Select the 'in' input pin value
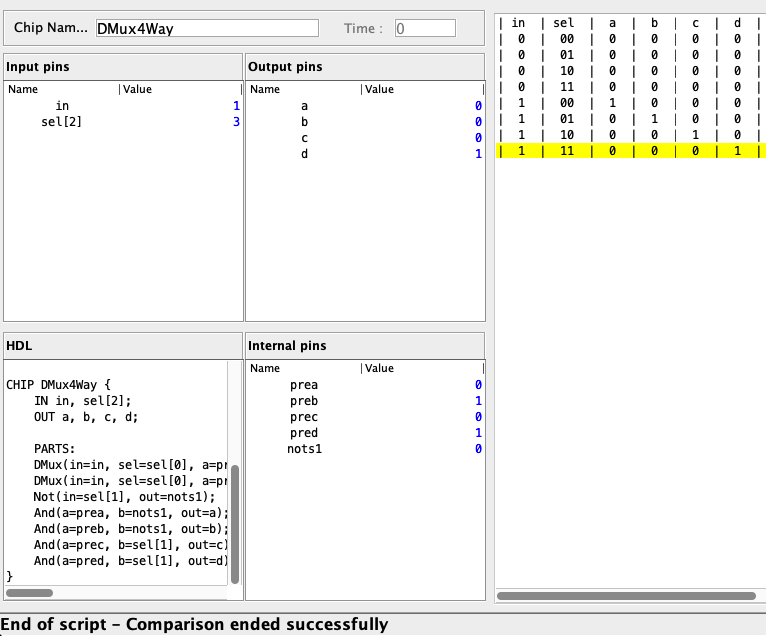The image size is (766, 636). click(236, 106)
